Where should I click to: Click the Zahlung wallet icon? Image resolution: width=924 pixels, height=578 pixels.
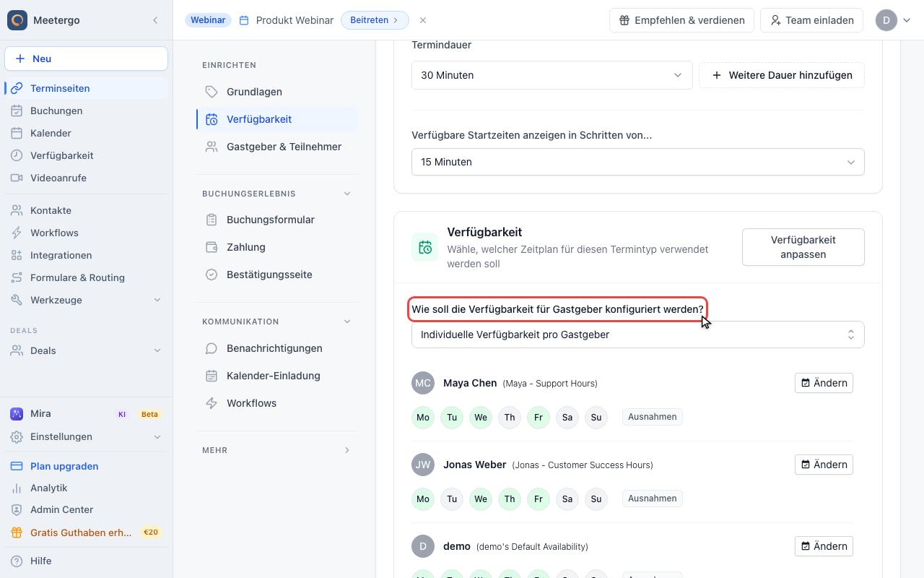[212, 247]
